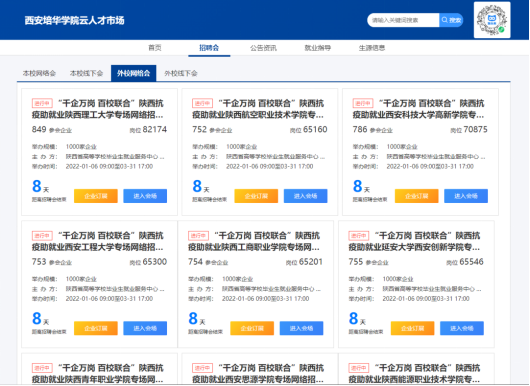Image resolution: width=530 pixels, height=386 pixels.
Task: Click 进入会场 on the 陕西理工大学 card
Action: 145,196
